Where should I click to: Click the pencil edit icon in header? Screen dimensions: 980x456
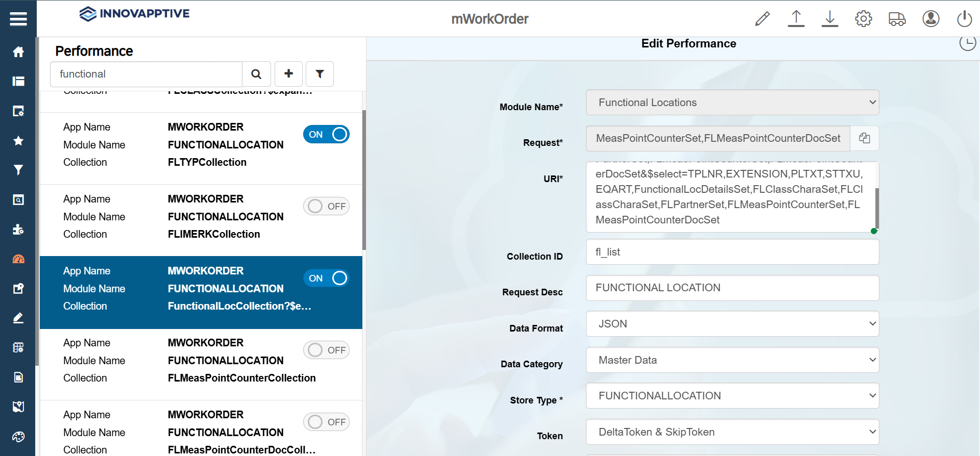pyautogui.click(x=762, y=19)
